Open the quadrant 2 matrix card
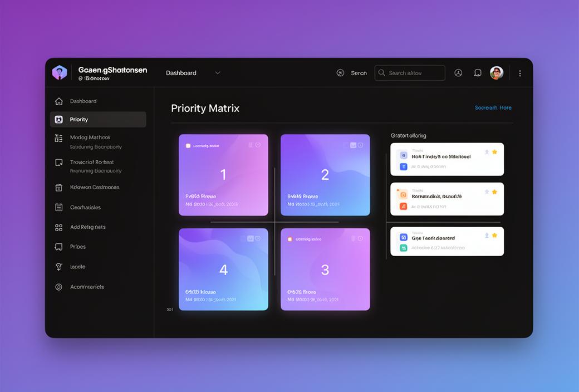Viewport: 579px width, 392px height. (x=325, y=175)
